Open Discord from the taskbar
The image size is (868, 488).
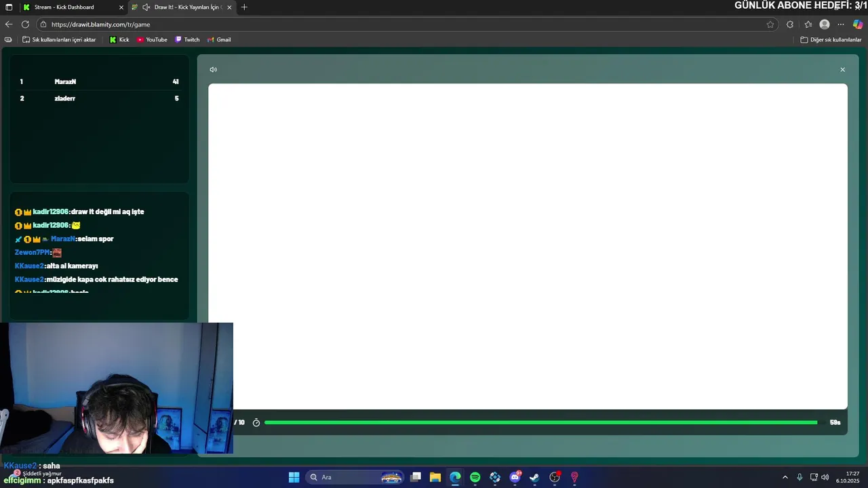point(515,477)
